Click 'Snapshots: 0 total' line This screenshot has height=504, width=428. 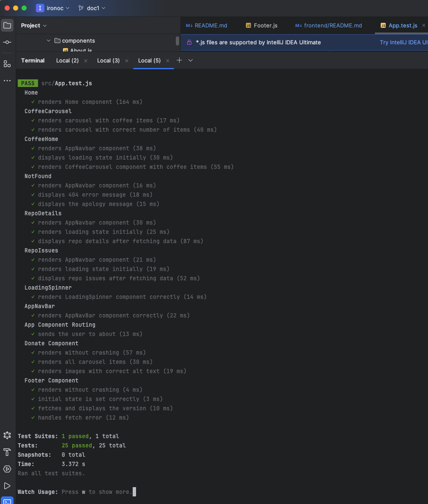pyautogui.click(x=51, y=455)
